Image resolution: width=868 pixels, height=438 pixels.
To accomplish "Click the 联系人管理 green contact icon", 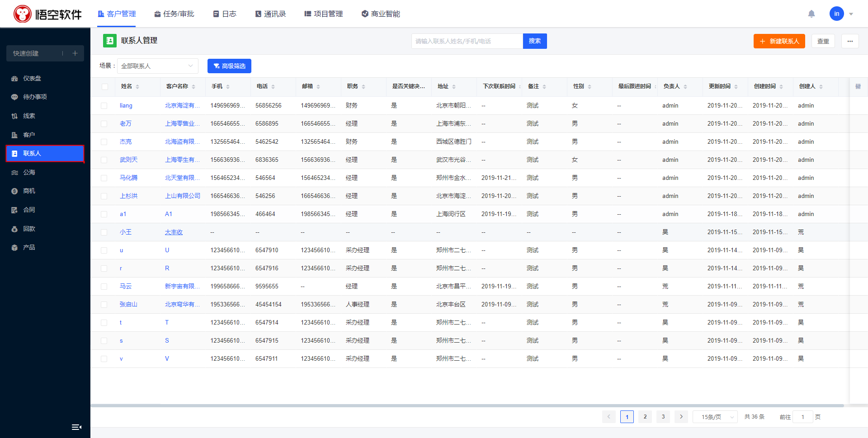I will tap(109, 41).
